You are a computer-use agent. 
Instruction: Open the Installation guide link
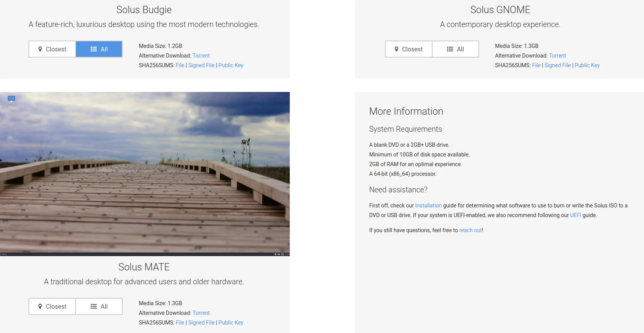[428, 206]
